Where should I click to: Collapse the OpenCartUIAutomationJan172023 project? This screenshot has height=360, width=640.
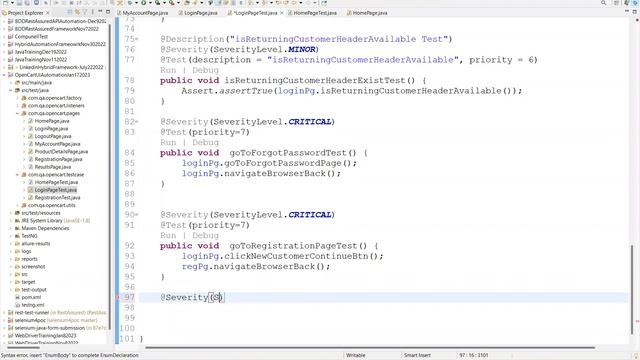pyautogui.click(x=4, y=75)
